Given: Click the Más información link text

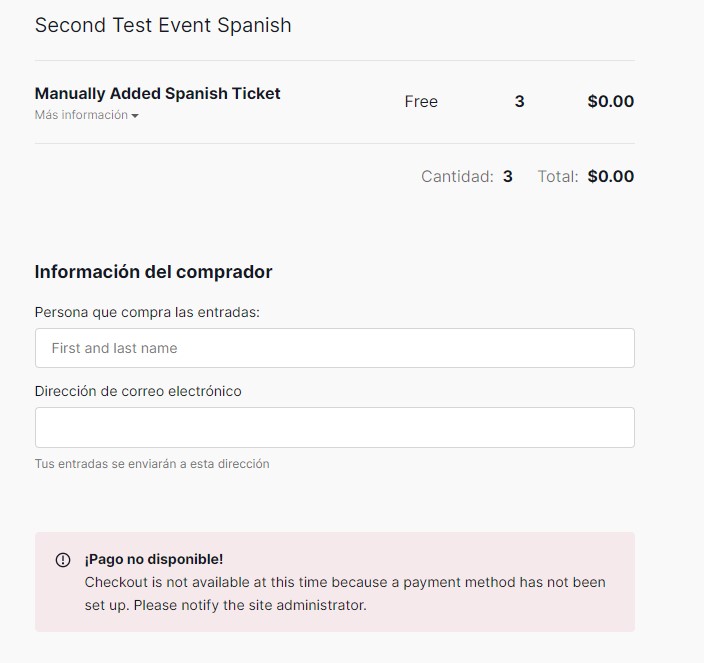Looking at the screenshot, I should (x=81, y=115).
